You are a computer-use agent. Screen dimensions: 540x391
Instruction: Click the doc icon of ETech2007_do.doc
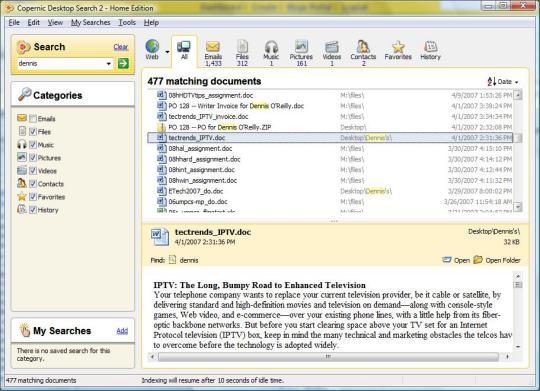pyautogui.click(x=162, y=191)
